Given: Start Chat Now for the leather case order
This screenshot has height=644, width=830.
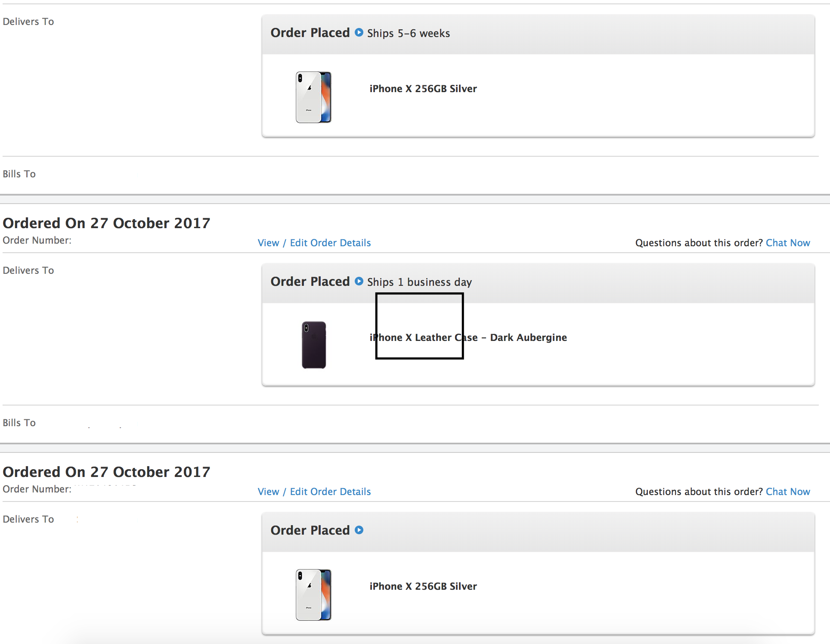Looking at the screenshot, I should 788,243.
